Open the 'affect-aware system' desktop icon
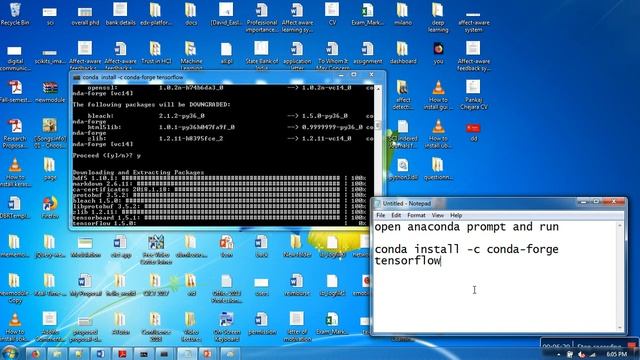The width and height of the screenshot is (640, 360). pos(473,20)
